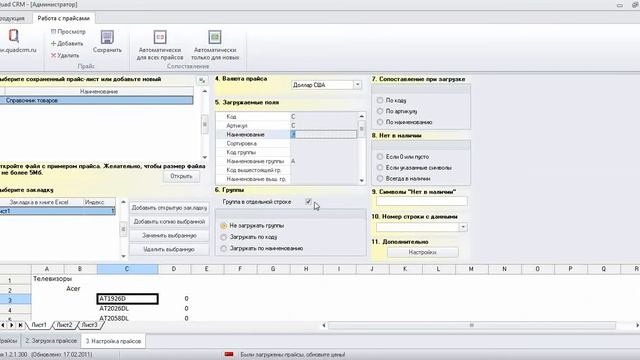
Task: Select Загружать по коду option
Action: [223, 237]
